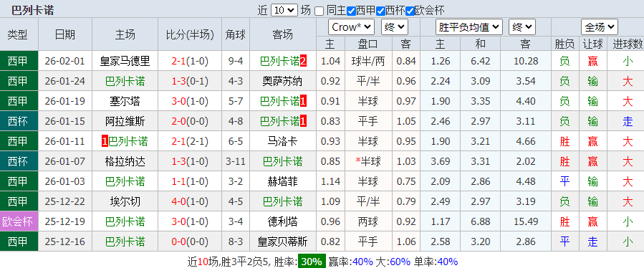
Task: Click the 1-3(0-1) score on 26-01-24
Action: tap(190, 82)
